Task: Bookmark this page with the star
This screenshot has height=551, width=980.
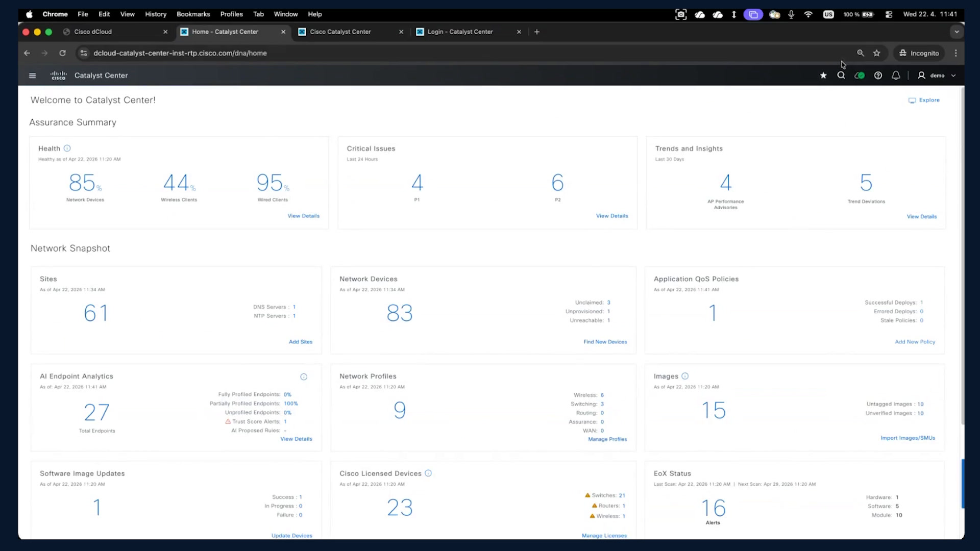Action: point(877,53)
